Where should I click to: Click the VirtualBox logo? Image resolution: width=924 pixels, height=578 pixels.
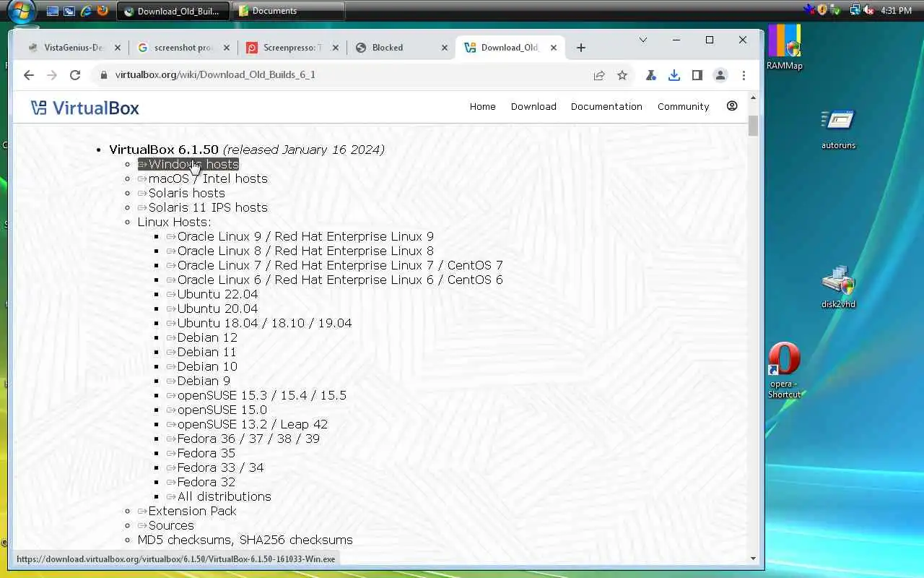85,108
